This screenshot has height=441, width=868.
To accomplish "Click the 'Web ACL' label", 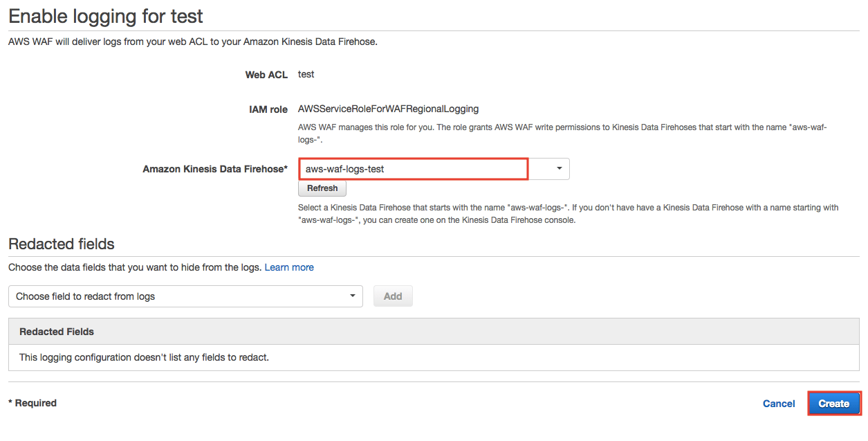I will (266, 75).
